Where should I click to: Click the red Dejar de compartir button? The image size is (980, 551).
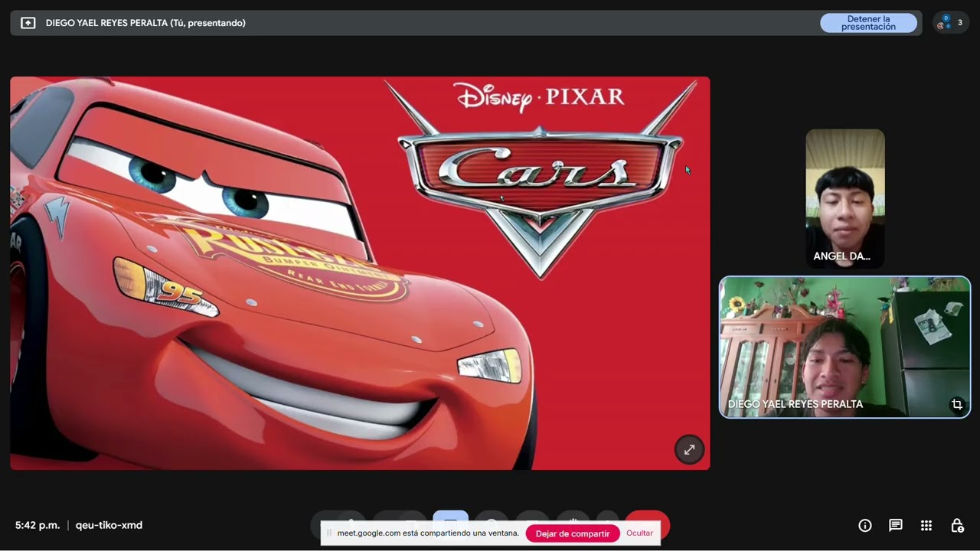573,533
